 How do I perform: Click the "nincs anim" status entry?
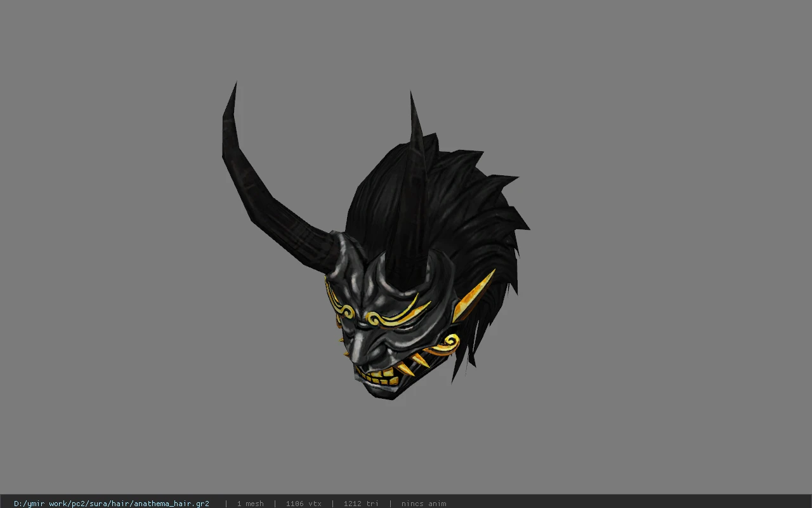(x=424, y=504)
